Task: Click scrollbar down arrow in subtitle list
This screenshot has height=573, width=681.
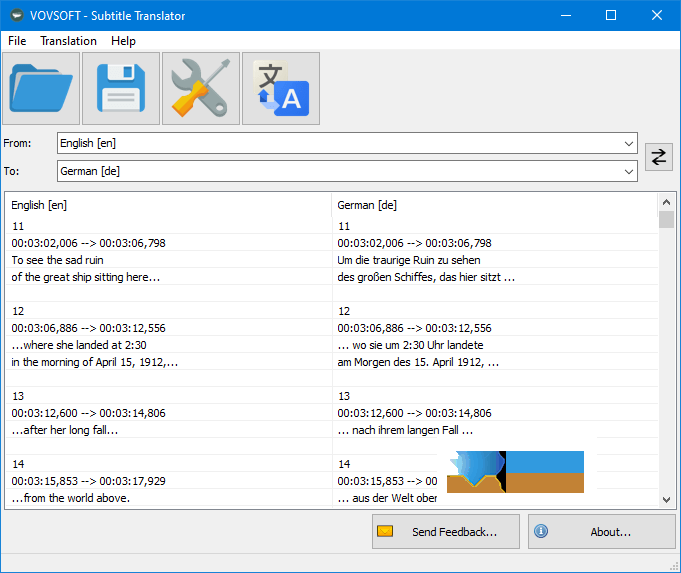Action: pos(666,500)
